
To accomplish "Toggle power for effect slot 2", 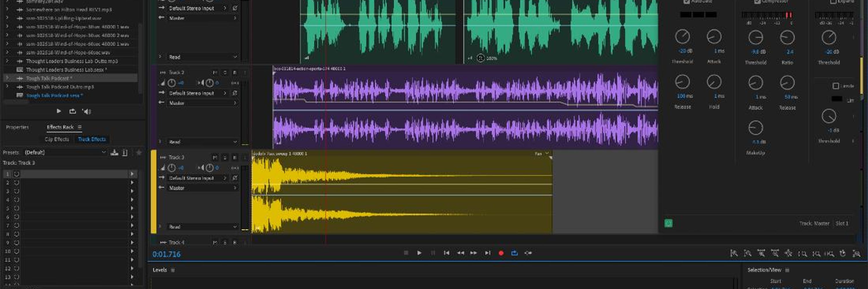I will [x=16, y=182].
